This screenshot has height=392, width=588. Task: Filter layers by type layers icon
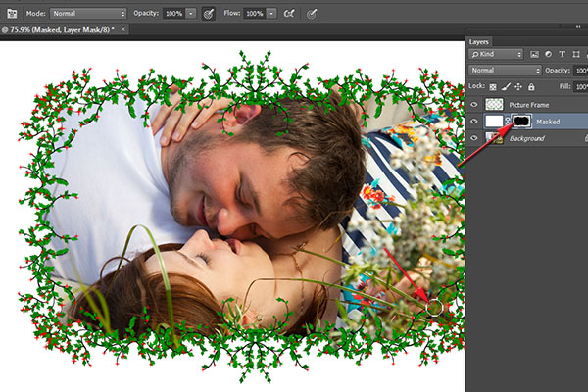(562, 55)
